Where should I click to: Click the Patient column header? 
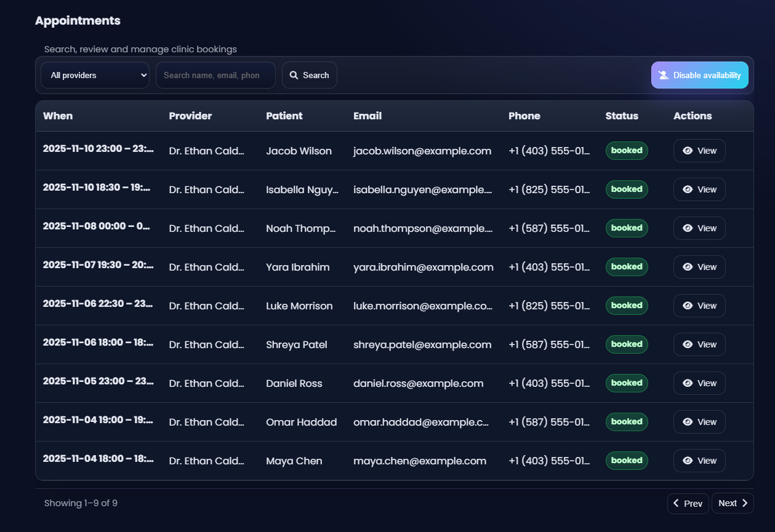[x=284, y=116]
